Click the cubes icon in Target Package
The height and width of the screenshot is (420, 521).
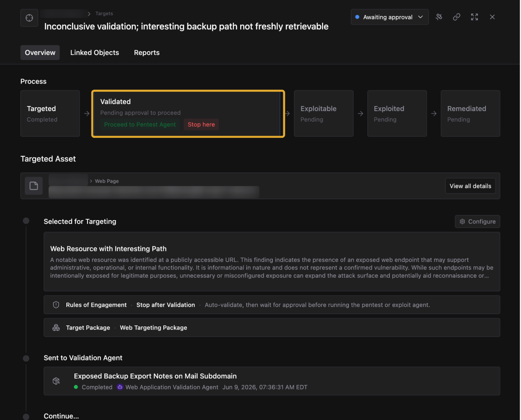tap(56, 327)
